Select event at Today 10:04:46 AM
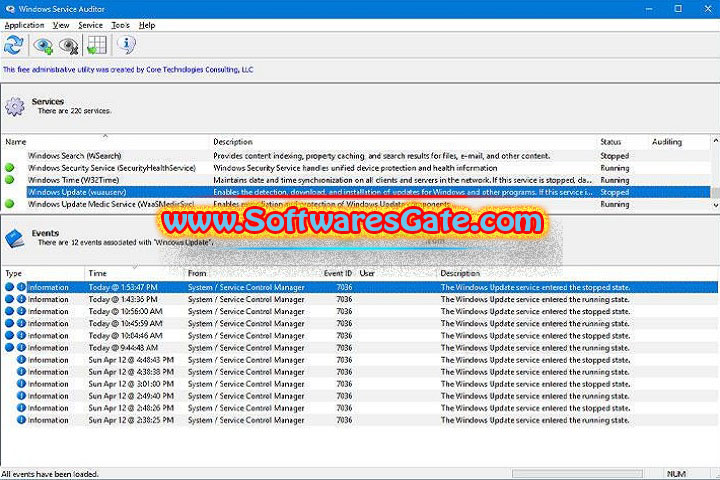720x480 pixels. (x=360, y=335)
